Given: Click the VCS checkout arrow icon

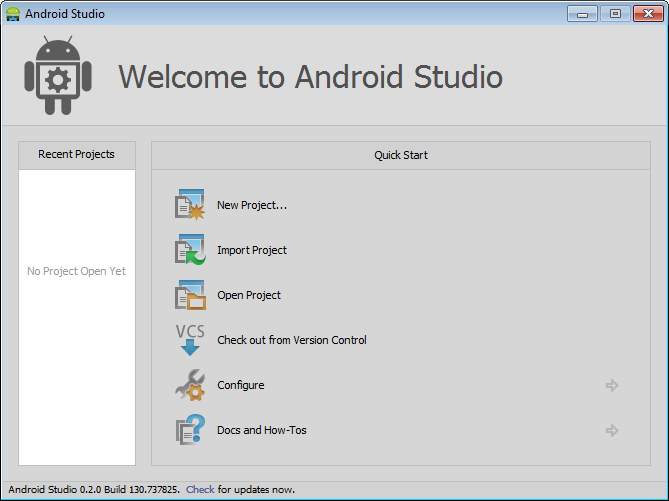Looking at the screenshot, I should 190,340.
